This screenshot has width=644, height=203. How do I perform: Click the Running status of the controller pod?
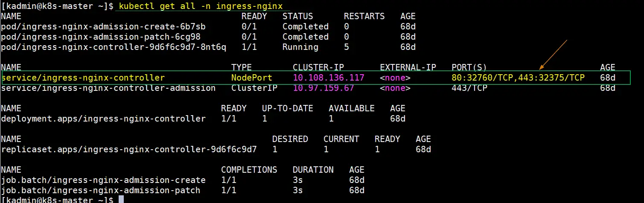[x=300, y=47]
